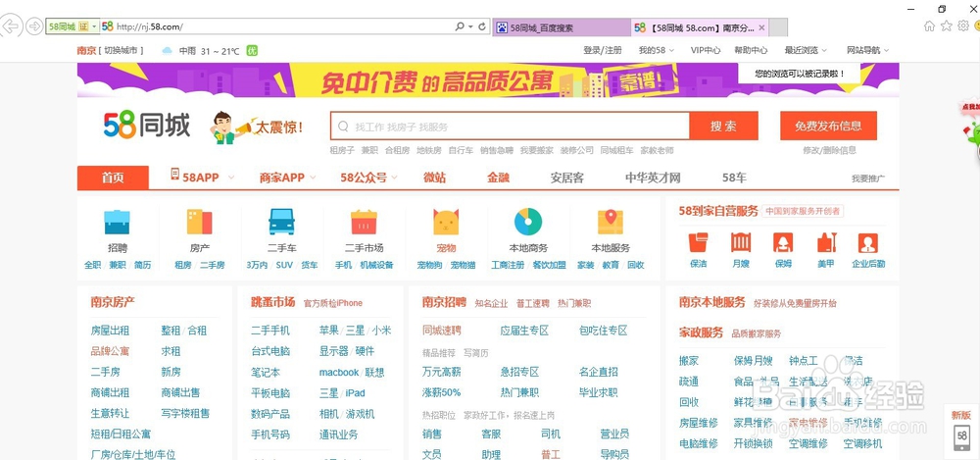Open the address bar certificate dropdown arrow
This screenshot has width=980, height=460.
[x=94, y=26]
